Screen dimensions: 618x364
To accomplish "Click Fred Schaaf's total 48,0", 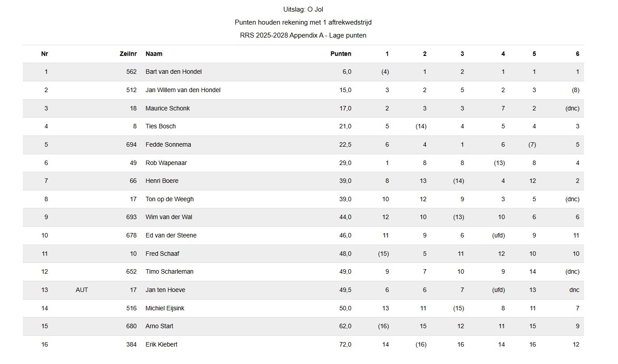I will [x=345, y=254].
